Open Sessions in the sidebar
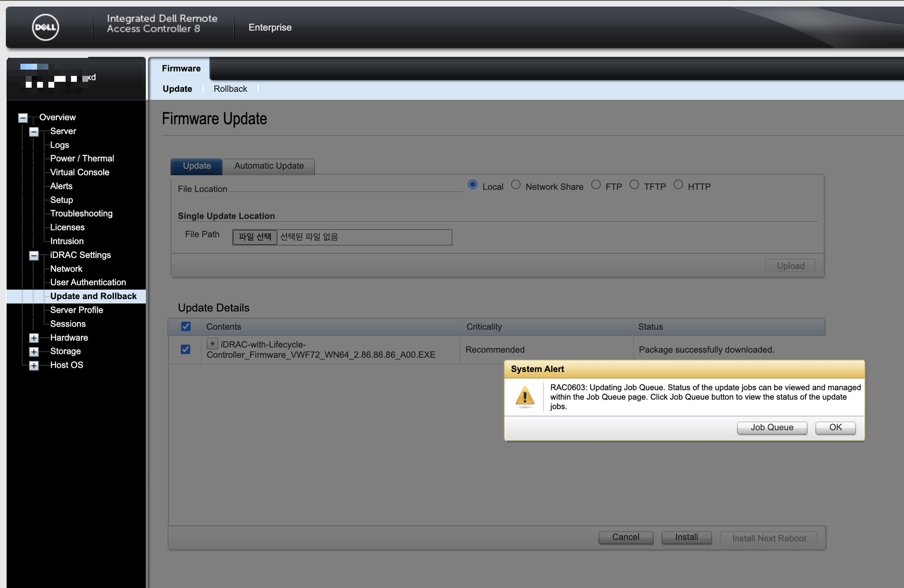The image size is (904, 588). click(x=68, y=324)
